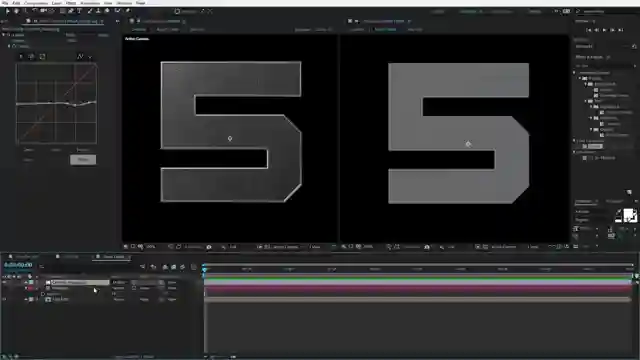The image size is (640, 360).
Task: Click the light button below the Curves graph
Action: point(83,160)
